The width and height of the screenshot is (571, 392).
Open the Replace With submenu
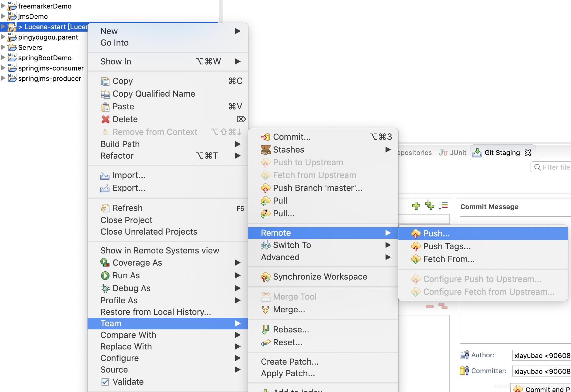168,347
